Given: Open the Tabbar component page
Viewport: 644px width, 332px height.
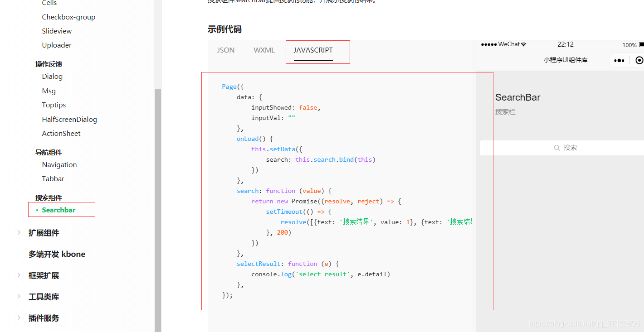Looking at the screenshot, I should click(x=53, y=179).
